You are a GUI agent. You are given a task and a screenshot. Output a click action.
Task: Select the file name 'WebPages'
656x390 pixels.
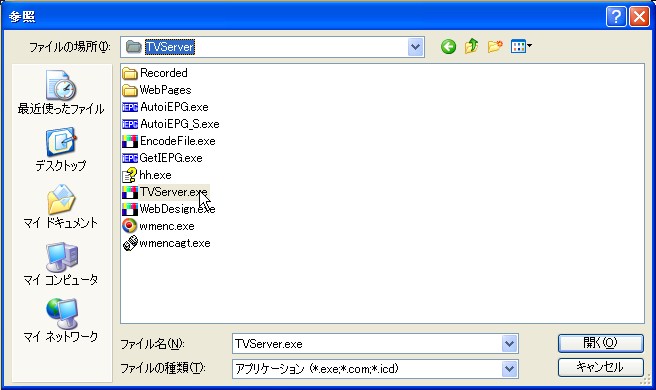(165, 90)
